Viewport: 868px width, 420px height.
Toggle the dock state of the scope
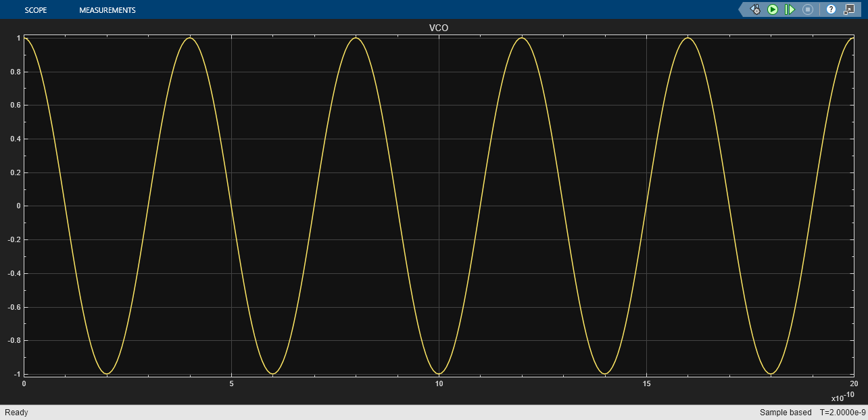[x=849, y=9]
